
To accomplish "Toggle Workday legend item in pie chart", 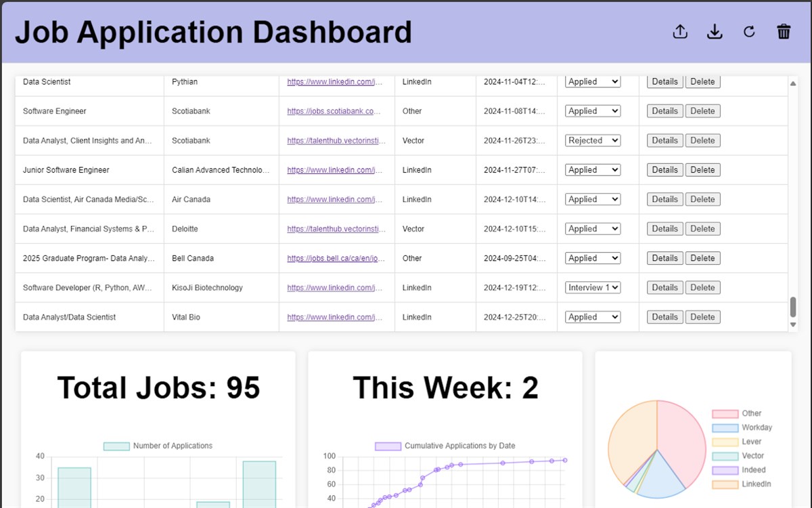I will coord(742,427).
